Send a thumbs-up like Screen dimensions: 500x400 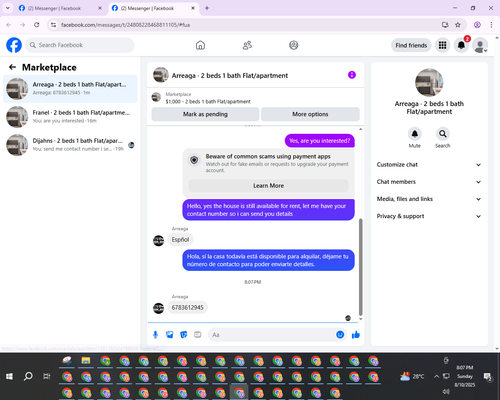pos(356,335)
